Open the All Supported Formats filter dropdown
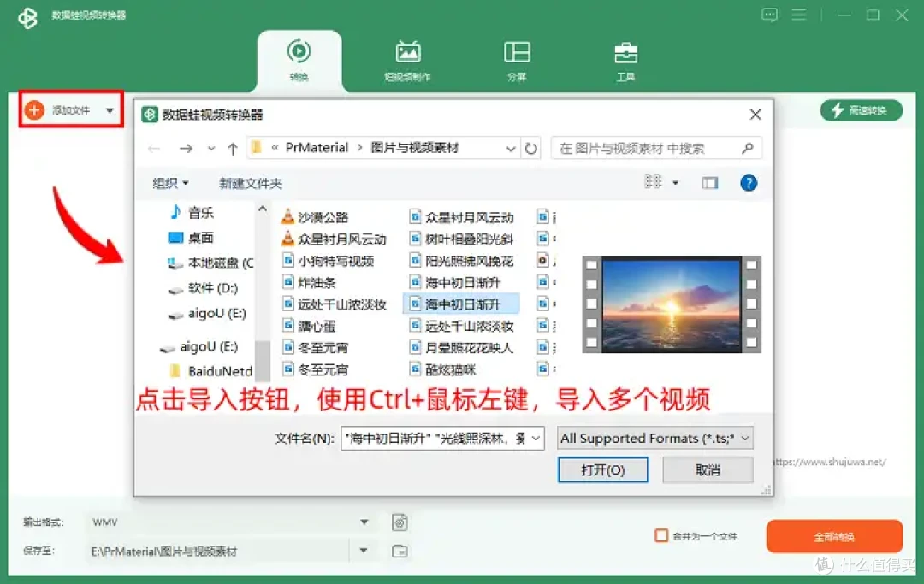924x584 pixels. tap(654, 439)
